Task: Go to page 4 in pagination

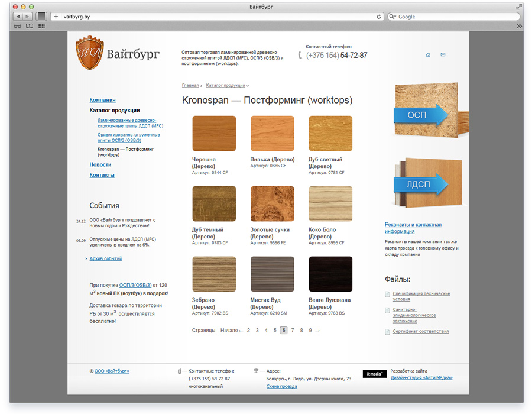Action: coord(266,330)
